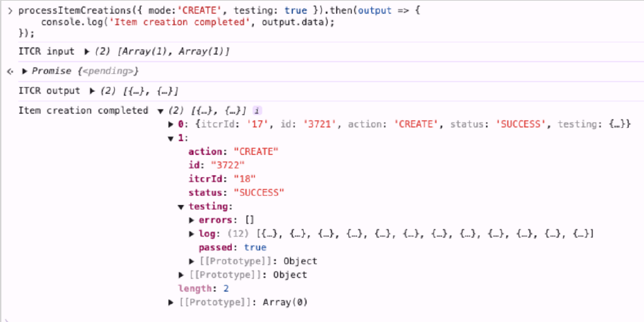Expand the log array of 12 entries
The height and width of the screenshot is (322, 644).
(x=191, y=234)
